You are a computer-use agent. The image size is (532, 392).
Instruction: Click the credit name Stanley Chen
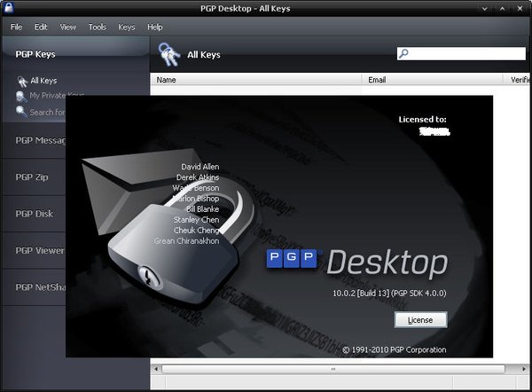click(197, 220)
